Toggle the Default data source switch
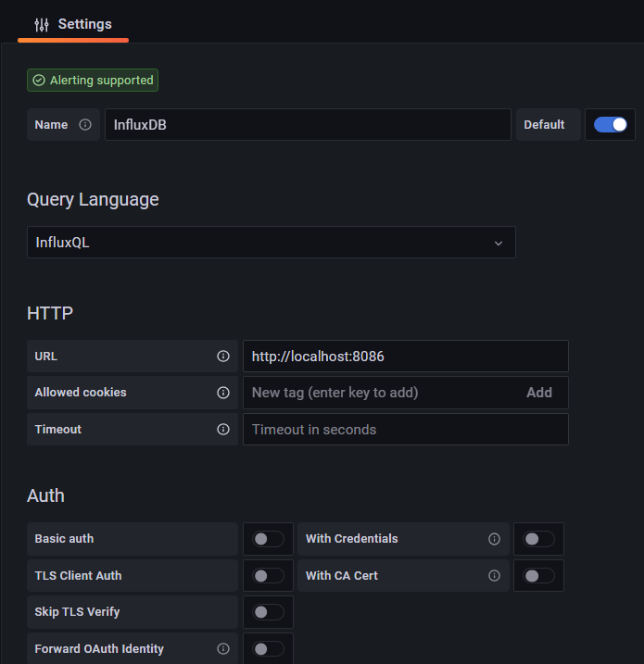 610,124
